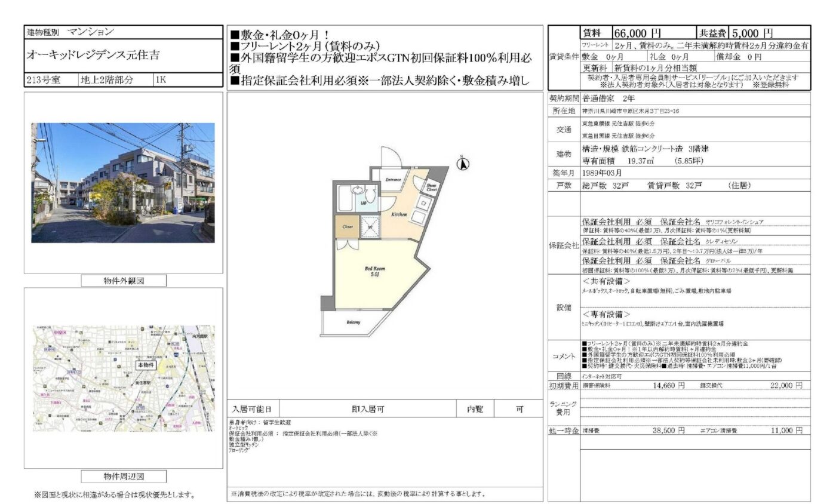Click the 入居可能日 label cell
This screenshot has width=836, height=504.
click(252, 409)
